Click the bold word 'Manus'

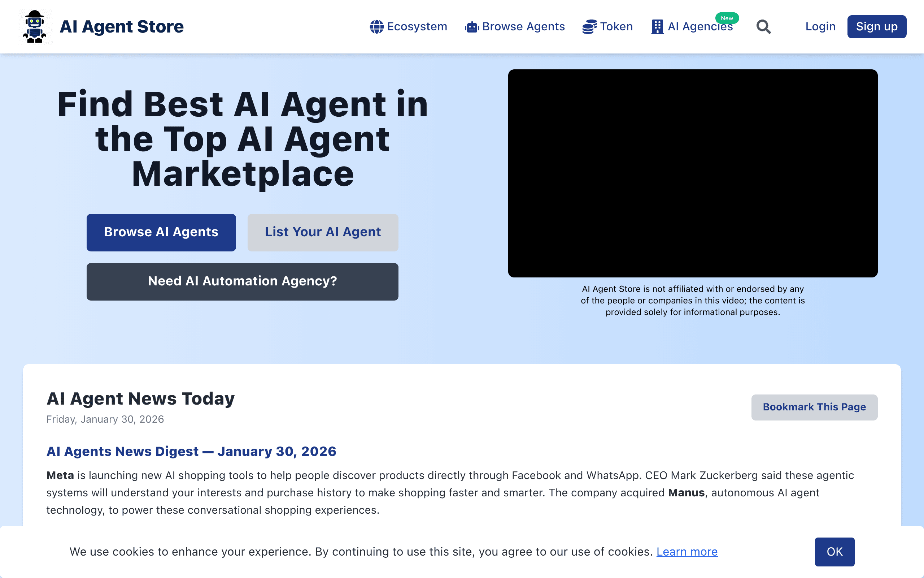point(686,493)
